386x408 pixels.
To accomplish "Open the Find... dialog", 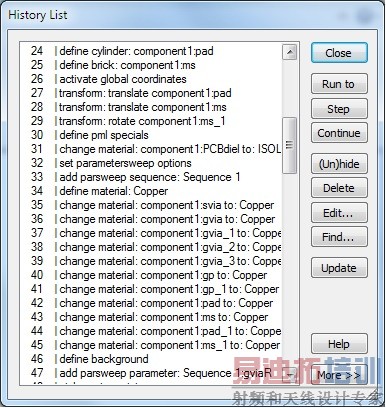I will tap(339, 237).
